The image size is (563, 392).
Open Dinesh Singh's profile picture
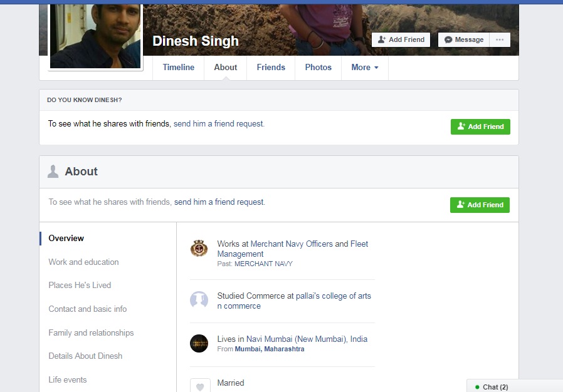pyautogui.click(x=95, y=36)
